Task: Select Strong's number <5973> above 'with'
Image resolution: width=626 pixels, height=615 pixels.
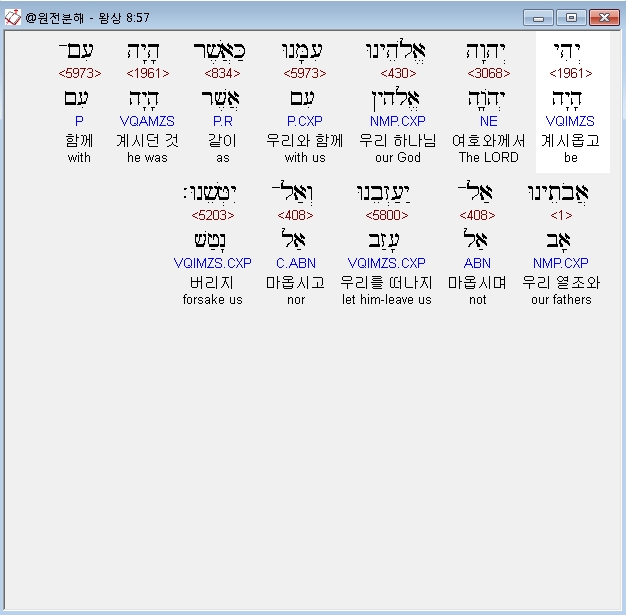Action: point(79,73)
